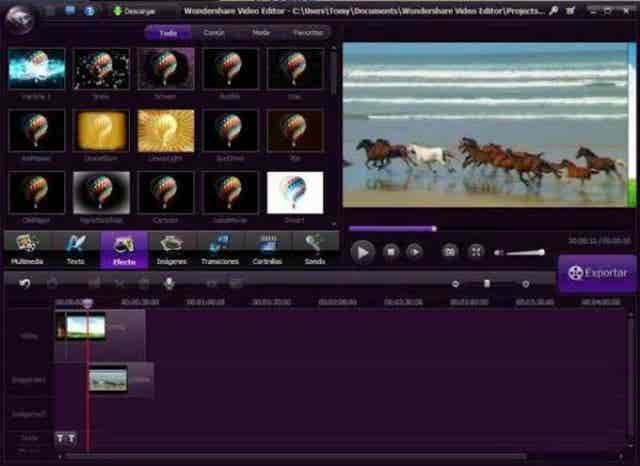Viewport: 640px width, 466px height.
Task: Zoom out the timeline with minus icon
Action: (x=455, y=284)
